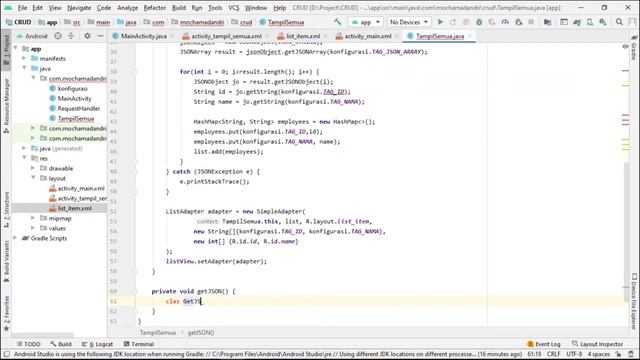640x360 pixels.
Task: Open the Project tool window tab
Action: click(6, 49)
